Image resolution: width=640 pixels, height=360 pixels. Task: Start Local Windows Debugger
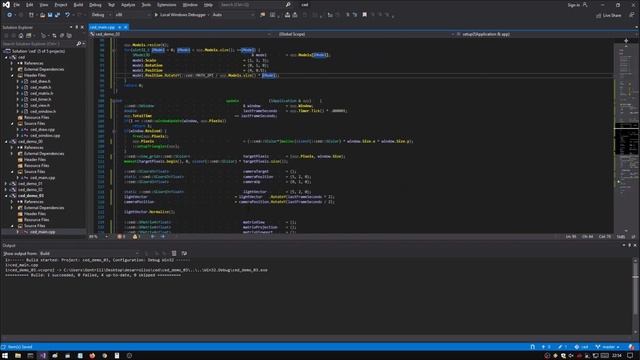181,15
